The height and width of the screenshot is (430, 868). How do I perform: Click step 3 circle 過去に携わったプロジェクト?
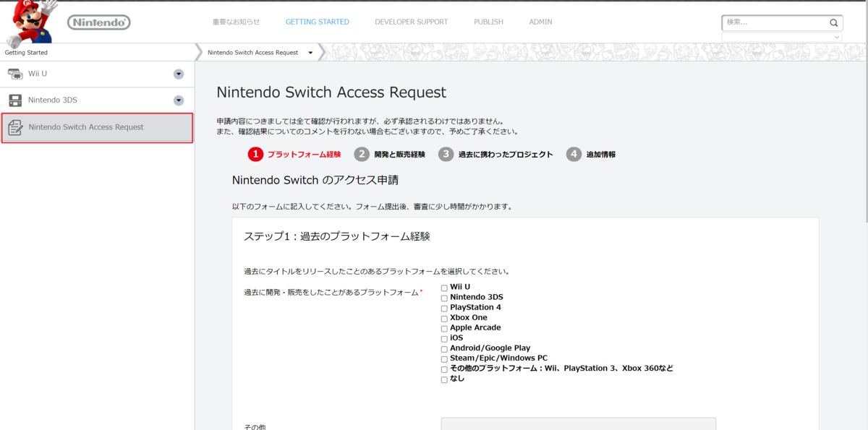[446, 155]
